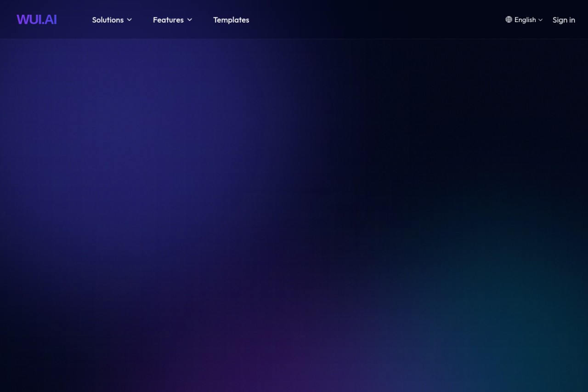Click the arrow next to Features
The image size is (588, 392).
point(190,20)
